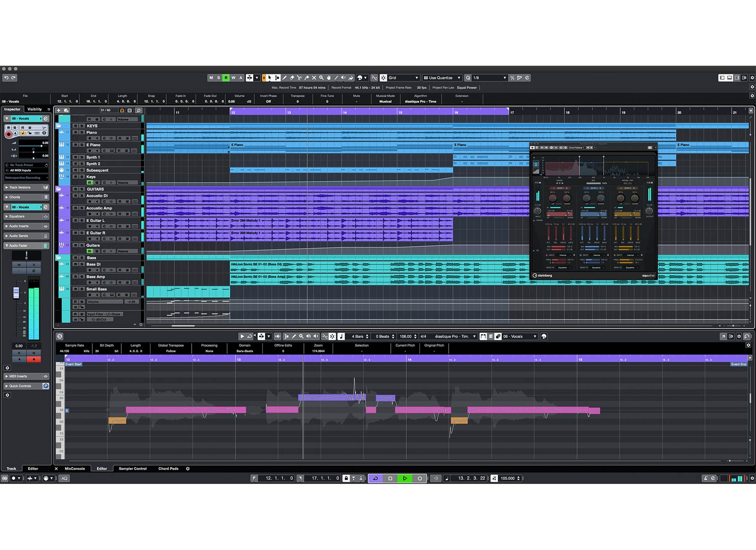The width and height of the screenshot is (756, 550).
Task: Click the Solo Editor S icon
Action: (60, 336)
